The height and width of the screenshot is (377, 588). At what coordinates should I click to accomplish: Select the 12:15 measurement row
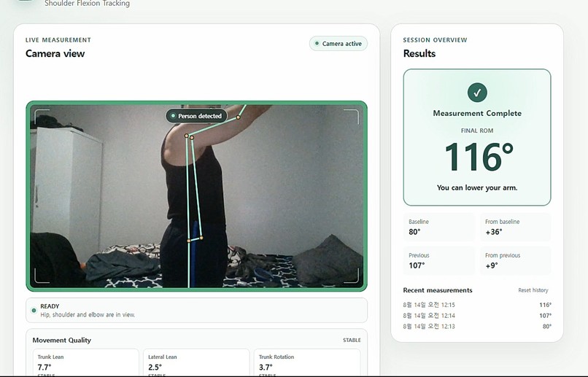[x=477, y=305]
